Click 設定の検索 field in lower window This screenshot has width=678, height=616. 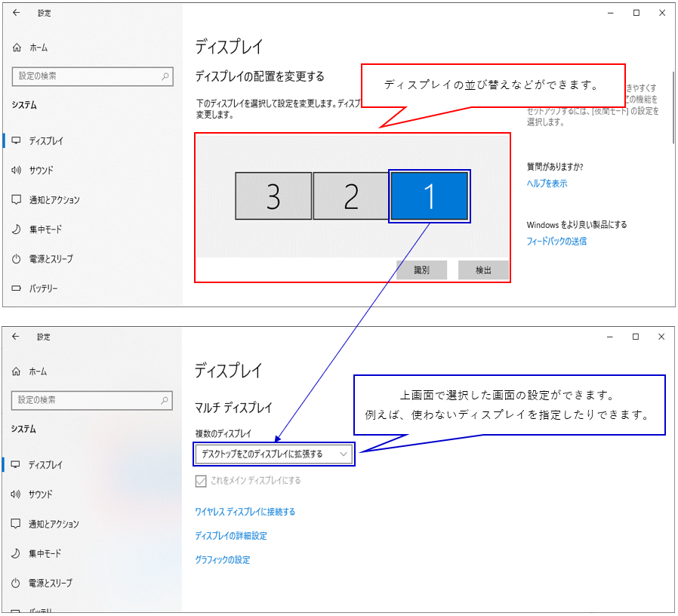92,400
